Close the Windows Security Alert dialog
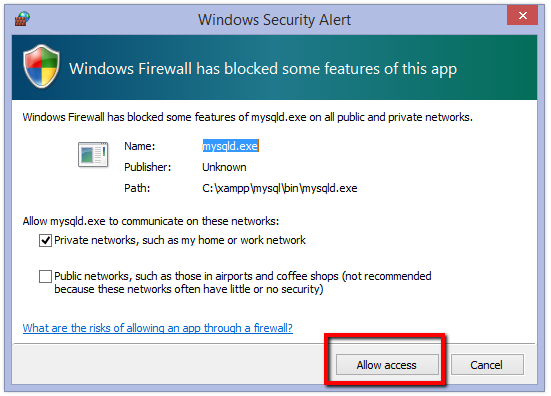Screen dimensions: 551x396 522,15
